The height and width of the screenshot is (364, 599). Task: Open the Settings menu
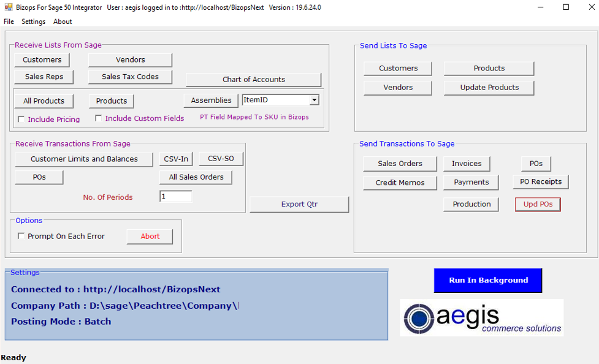pos(33,21)
